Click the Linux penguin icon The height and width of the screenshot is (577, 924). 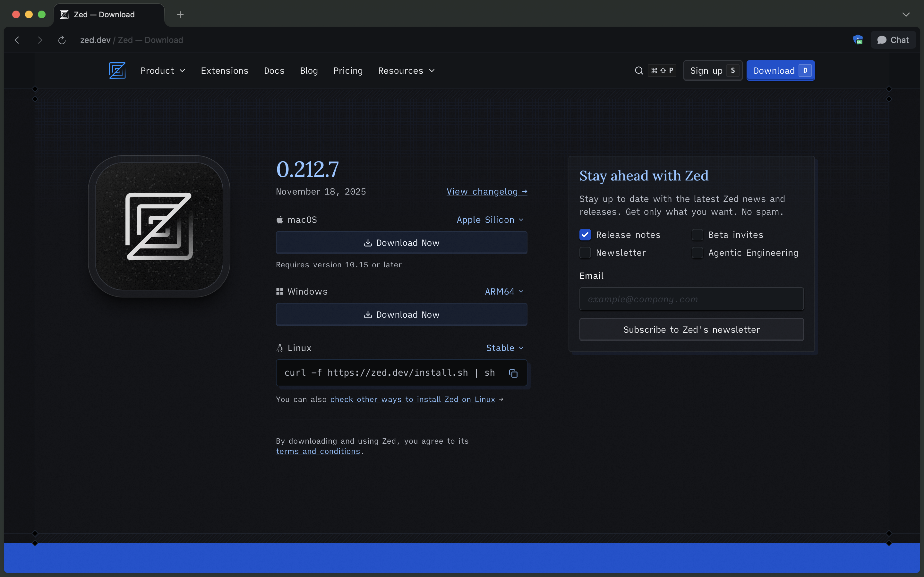click(x=280, y=348)
